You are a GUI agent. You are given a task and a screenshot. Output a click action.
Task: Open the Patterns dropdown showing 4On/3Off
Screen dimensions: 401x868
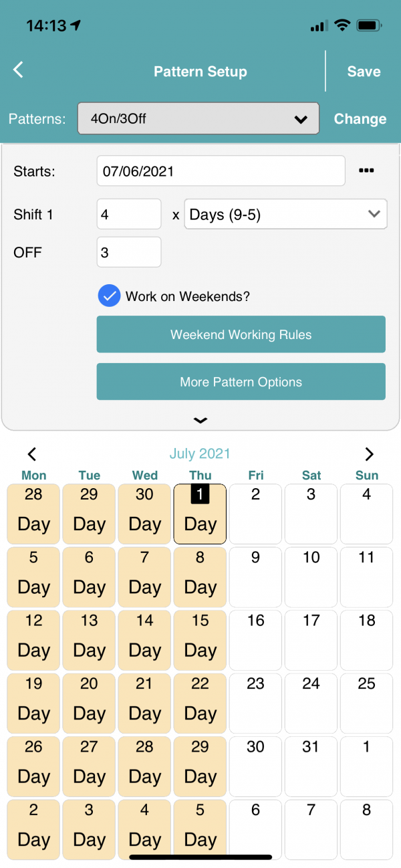198,118
